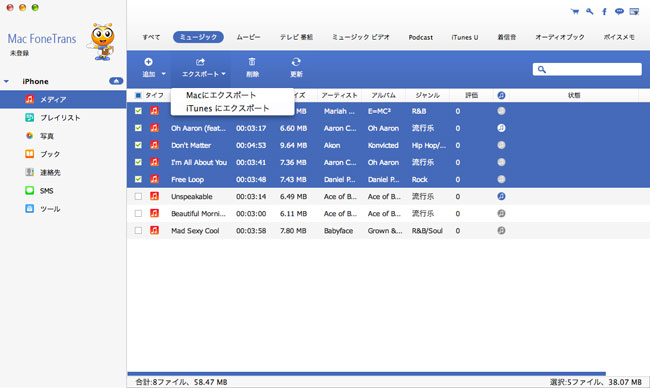Click the Unspeakable song title
650x388 pixels.
192,196
